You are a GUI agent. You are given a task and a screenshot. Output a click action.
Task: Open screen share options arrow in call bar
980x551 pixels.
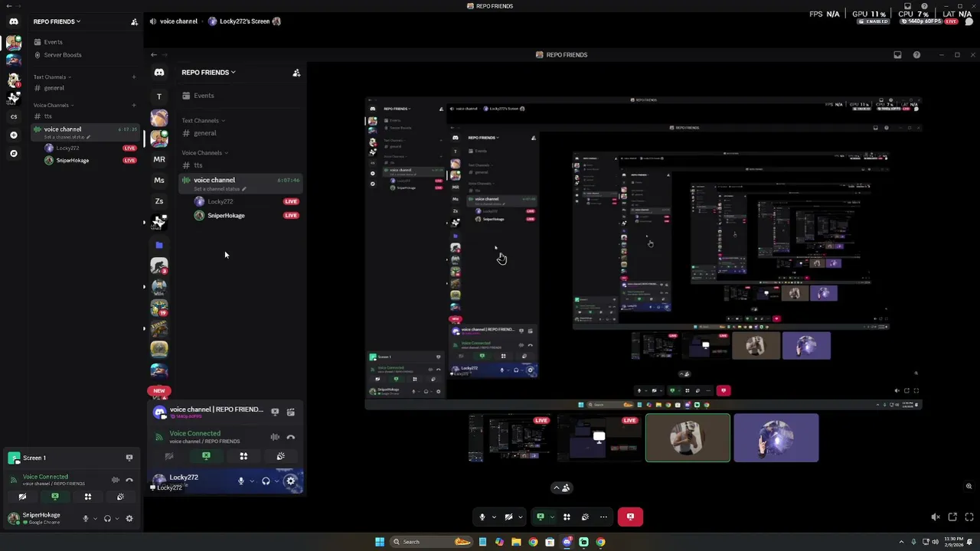tap(551, 517)
